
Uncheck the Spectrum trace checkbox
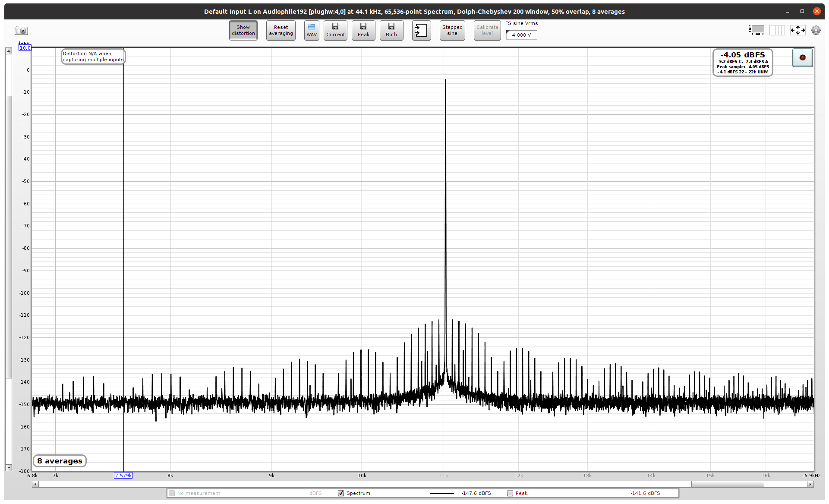point(341,493)
